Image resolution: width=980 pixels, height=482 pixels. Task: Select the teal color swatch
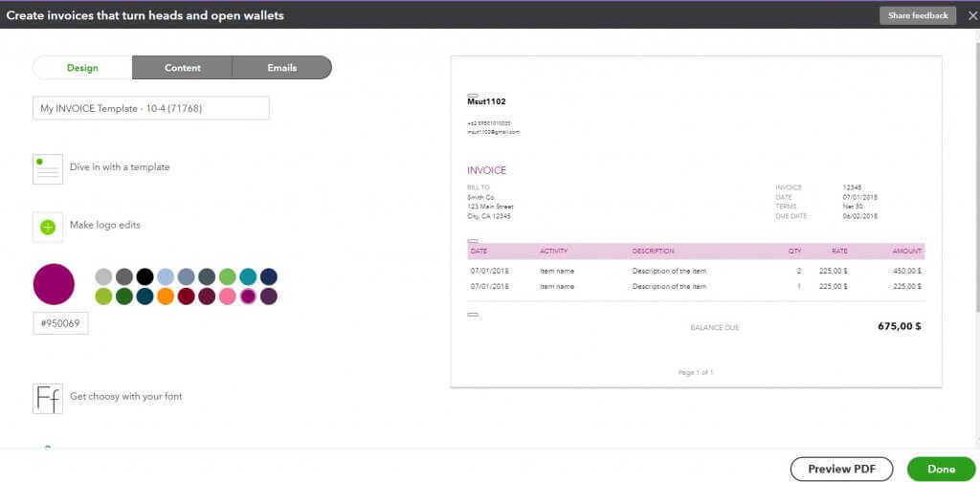click(248, 276)
